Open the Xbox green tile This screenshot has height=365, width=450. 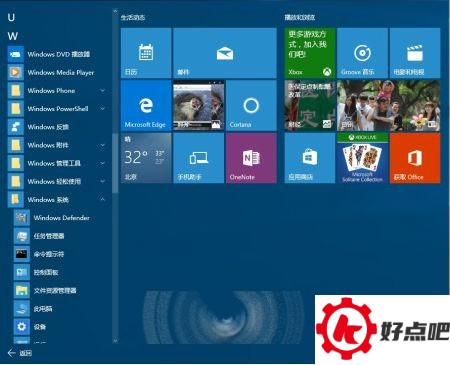[310, 53]
